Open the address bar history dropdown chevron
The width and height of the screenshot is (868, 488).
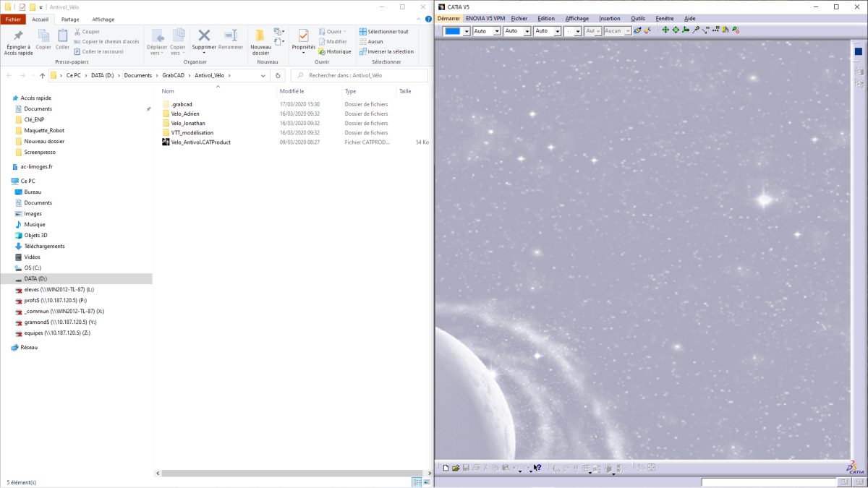click(x=263, y=75)
